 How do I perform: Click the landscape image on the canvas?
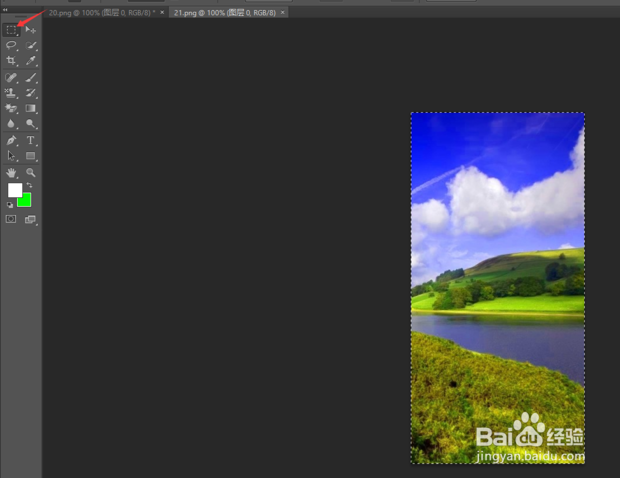pos(498,288)
